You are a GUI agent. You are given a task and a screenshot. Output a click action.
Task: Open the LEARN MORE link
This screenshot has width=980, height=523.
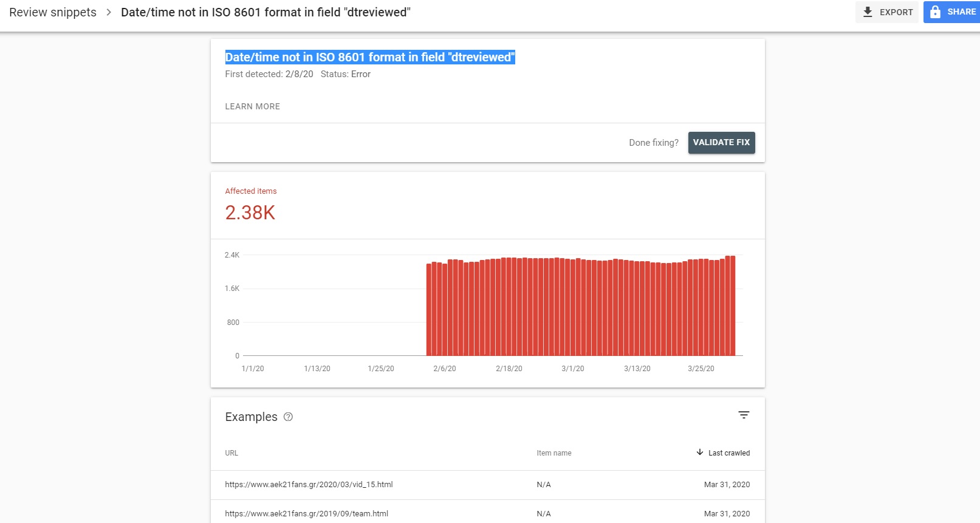pos(253,106)
